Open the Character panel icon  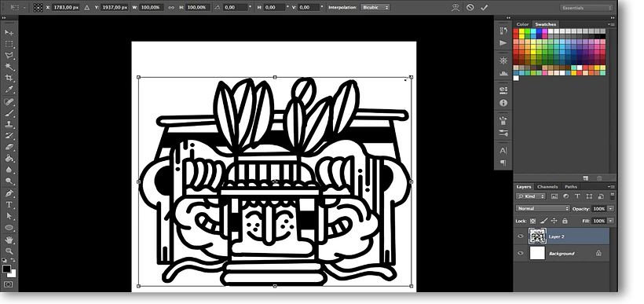point(503,150)
